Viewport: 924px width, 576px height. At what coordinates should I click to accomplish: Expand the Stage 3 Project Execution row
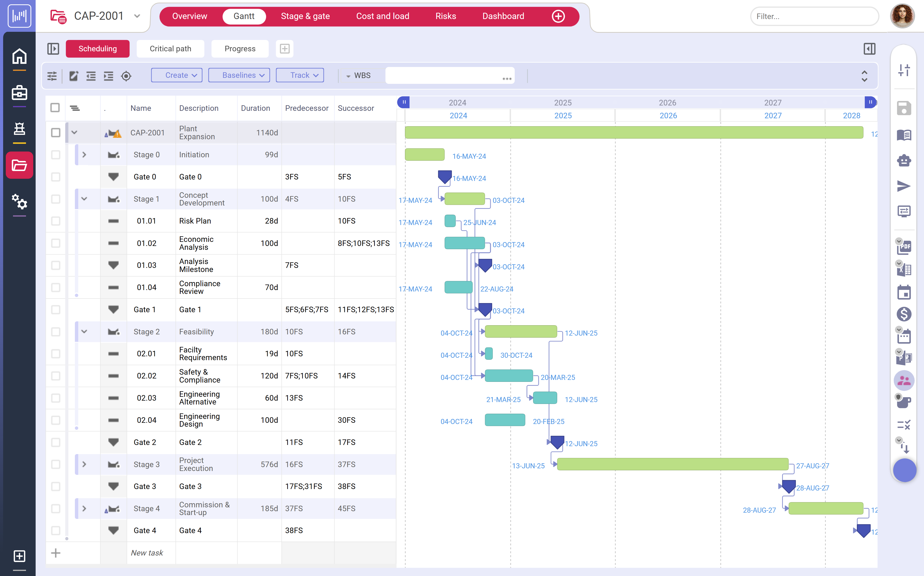click(85, 464)
